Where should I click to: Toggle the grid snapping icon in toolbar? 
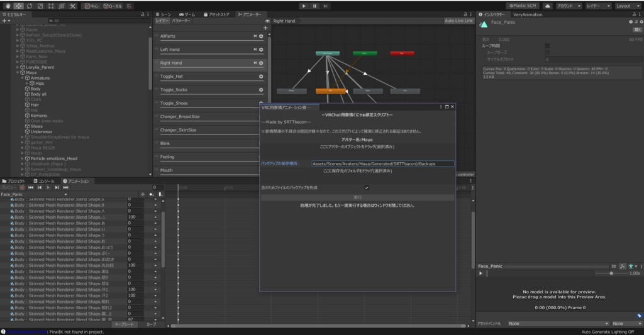pyautogui.click(x=129, y=6)
